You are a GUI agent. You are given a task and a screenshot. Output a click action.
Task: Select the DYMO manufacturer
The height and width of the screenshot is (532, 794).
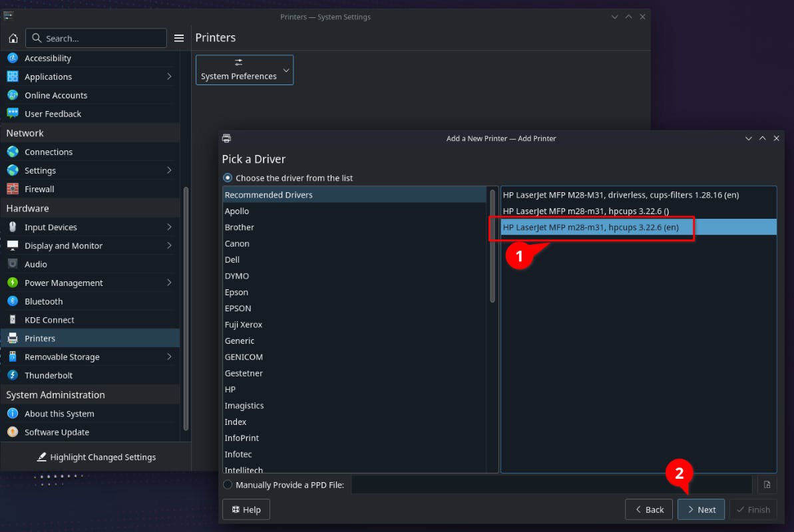[355, 276]
